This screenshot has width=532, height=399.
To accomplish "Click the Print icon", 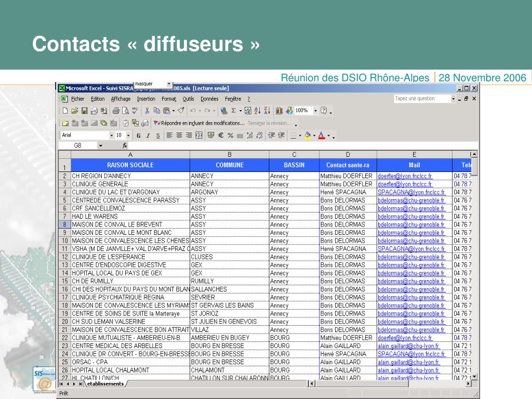I will click(x=116, y=111).
